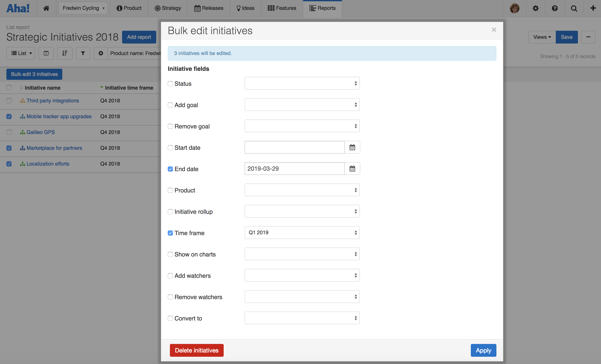The width and height of the screenshot is (601, 364).
Task: Tick the Add watchers checkbox
Action: 170,276
